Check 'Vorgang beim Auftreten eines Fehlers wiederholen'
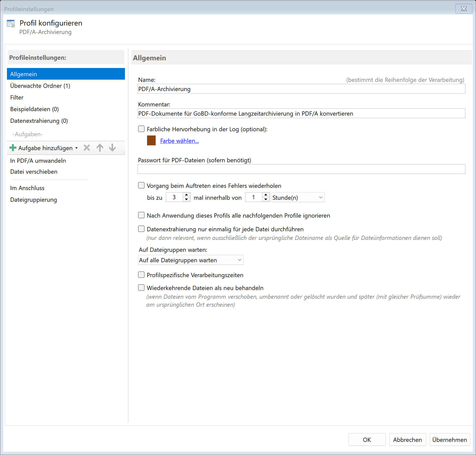 pos(141,185)
